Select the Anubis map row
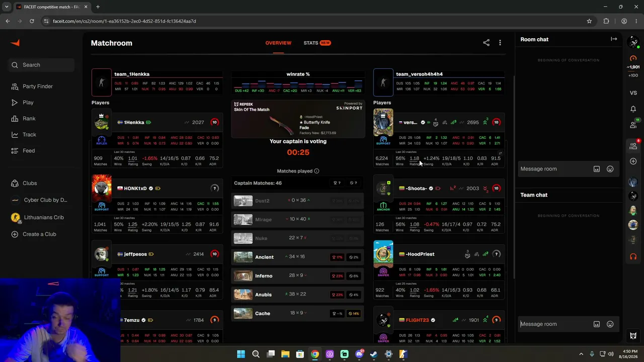Image resolution: width=644 pixels, height=362 pixels. click(298, 295)
